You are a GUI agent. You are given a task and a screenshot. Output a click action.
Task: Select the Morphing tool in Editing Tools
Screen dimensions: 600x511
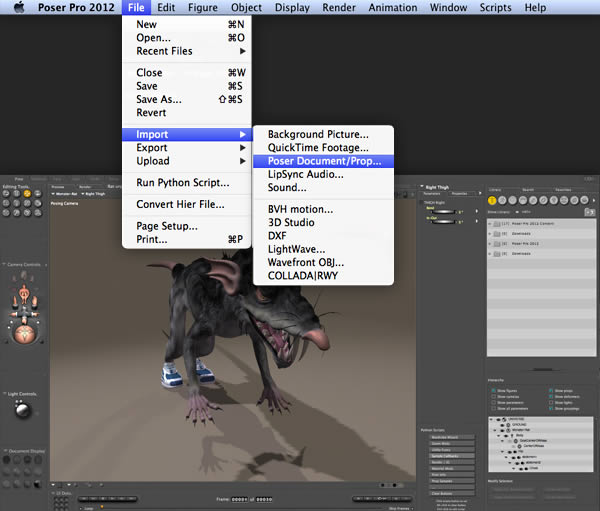click(27, 213)
